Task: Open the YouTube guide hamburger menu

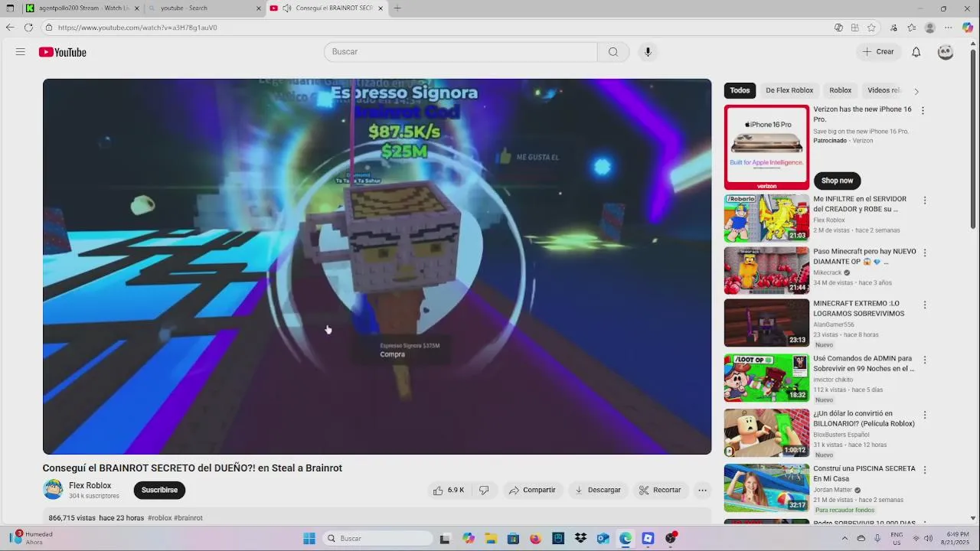Action: [21, 52]
